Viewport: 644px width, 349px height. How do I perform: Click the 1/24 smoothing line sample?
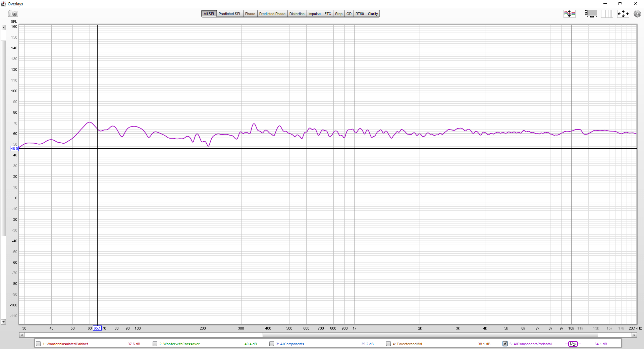click(573, 344)
